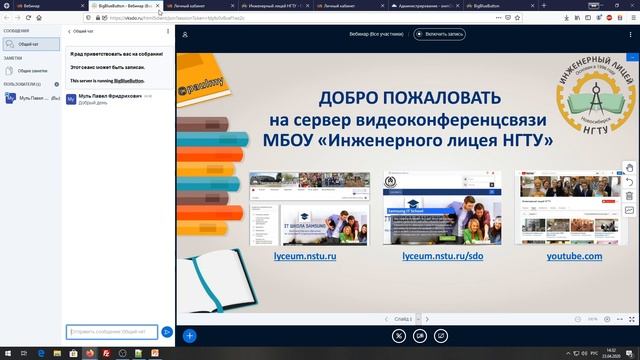Viewport: 640px width, 360px height.
Task: Click the browser home button
Action: (39, 18)
